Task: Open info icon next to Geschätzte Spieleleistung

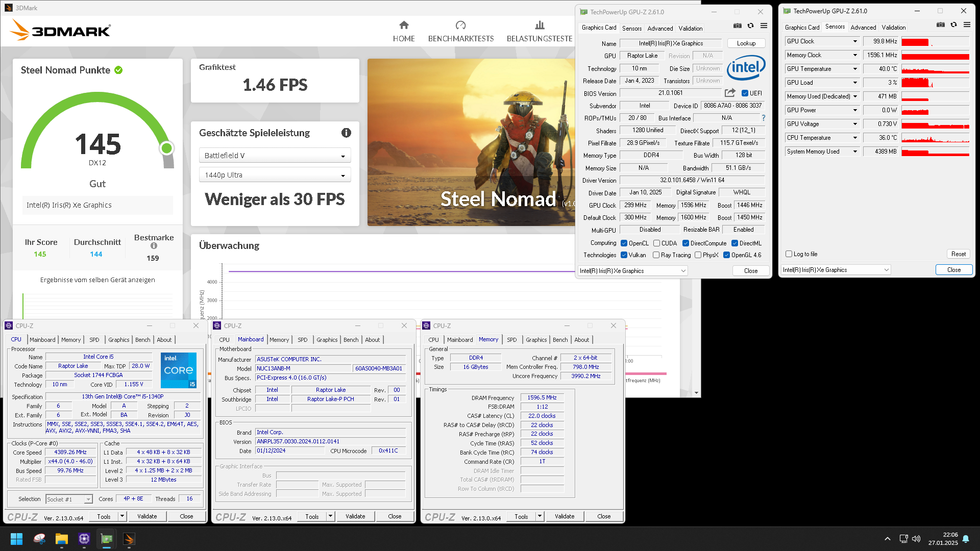Action: (x=346, y=133)
